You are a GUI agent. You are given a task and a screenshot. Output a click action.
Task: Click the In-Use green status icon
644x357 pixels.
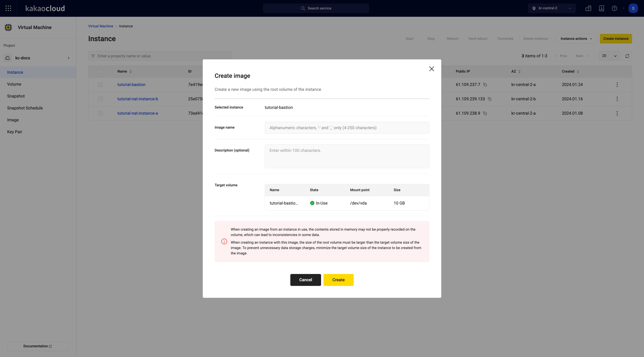pyautogui.click(x=312, y=203)
